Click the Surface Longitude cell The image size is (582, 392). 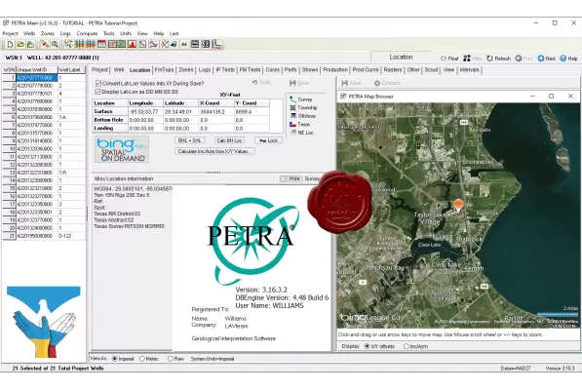[145, 111]
